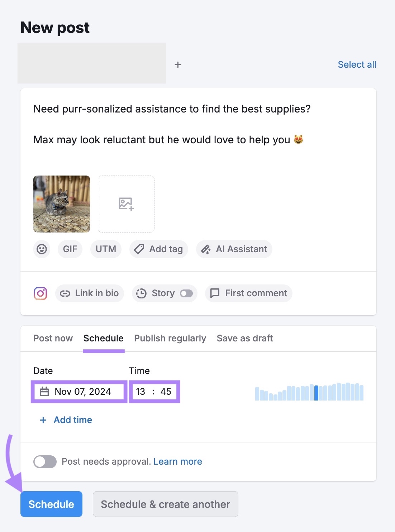
Task: Click the add image placeholder icon
Action: pyautogui.click(x=126, y=204)
